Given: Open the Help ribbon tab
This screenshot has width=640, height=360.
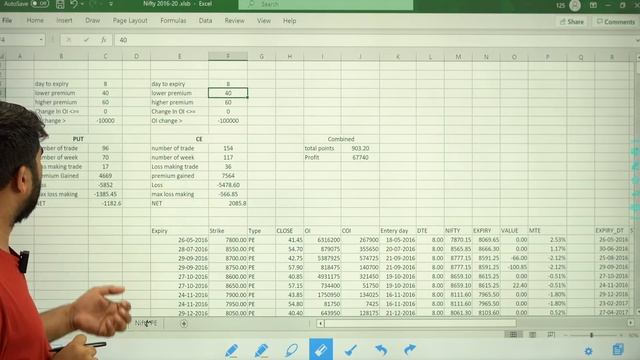Looking at the screenshot, I should coord(289,20).
